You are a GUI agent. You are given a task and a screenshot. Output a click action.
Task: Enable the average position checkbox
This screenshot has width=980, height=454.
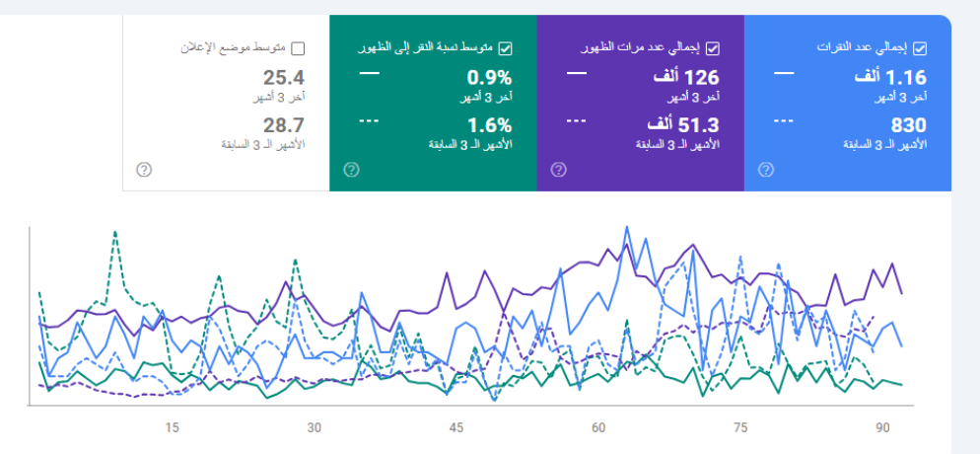click(299, 47)
